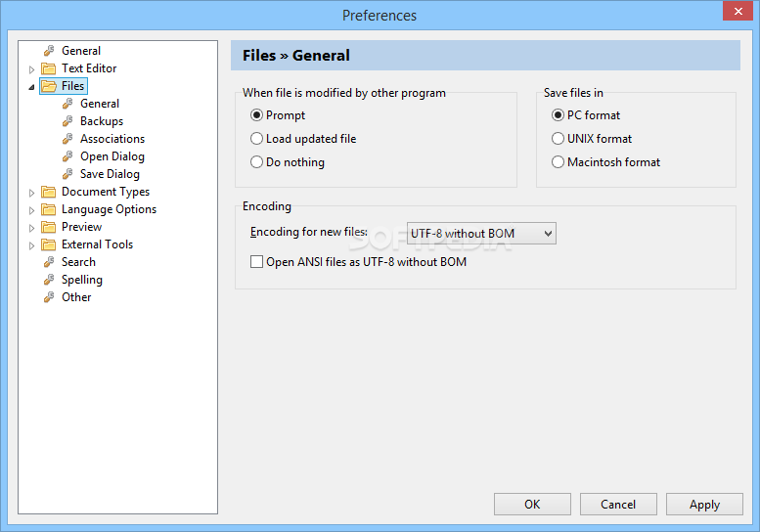Choose UNIX format for saving files
The height and width of the screenshot is (532, 760).
pyautogui.click(x=559, y=139)
